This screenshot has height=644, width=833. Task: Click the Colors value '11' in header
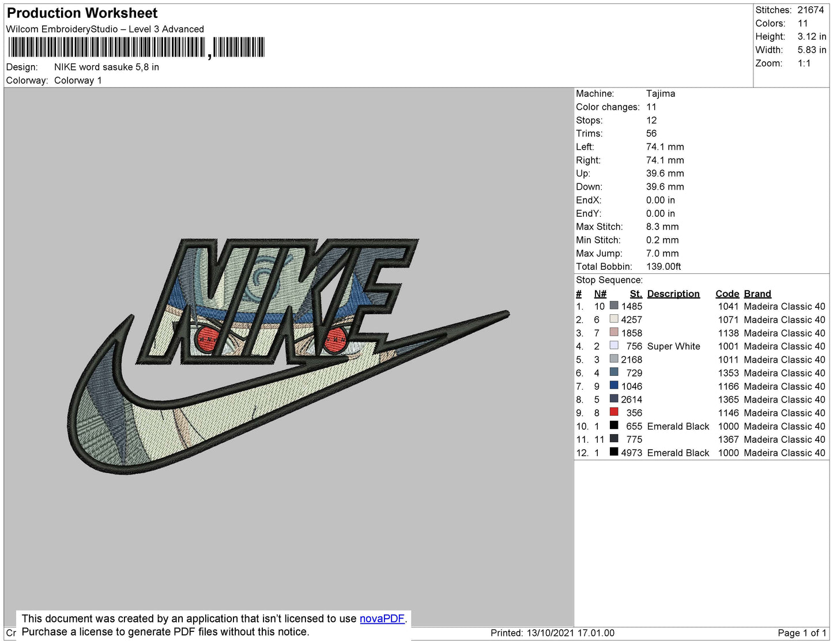coord(802,23)
